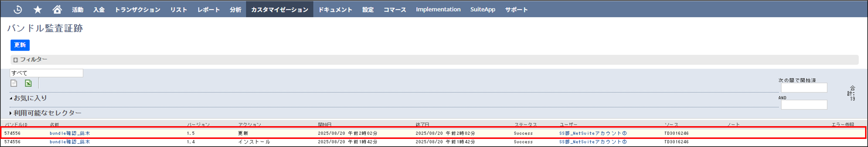Click the date field below AND
The image size is (868, 147).
click(x=804, y=105)
